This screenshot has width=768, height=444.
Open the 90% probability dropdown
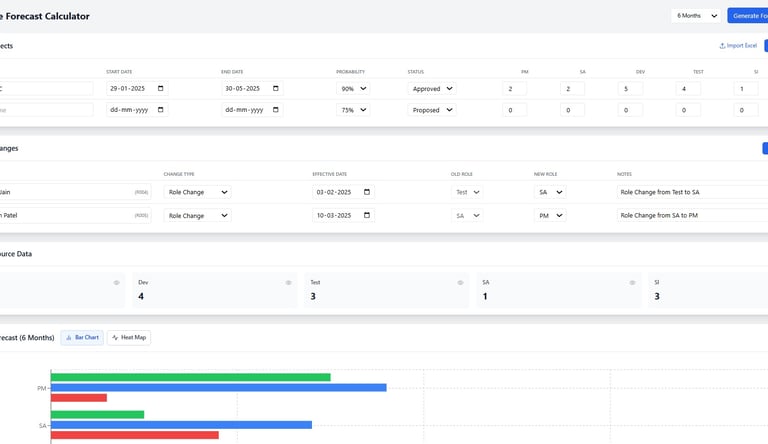tap(353, 89)
